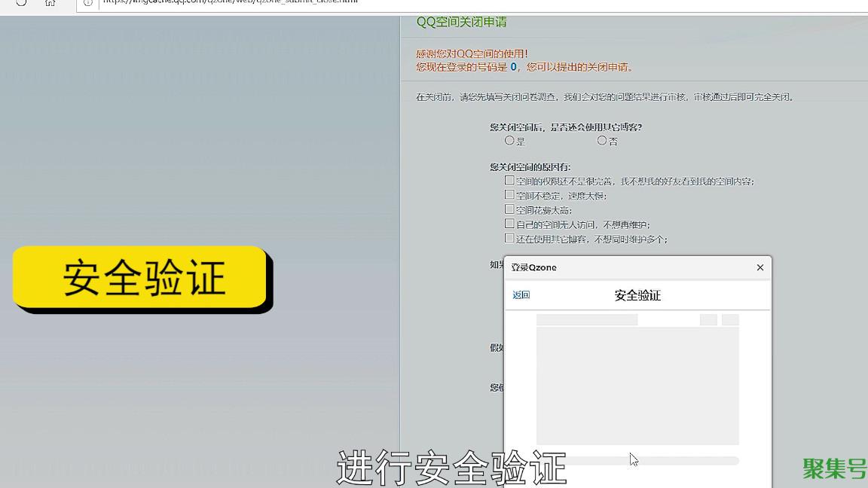
Task: Click the 安全验证 dialog heading
Action: click(x=637, y=295)
